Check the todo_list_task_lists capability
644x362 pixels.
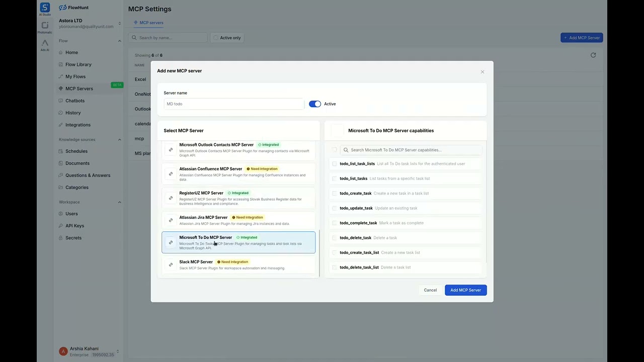coord(335,164)
